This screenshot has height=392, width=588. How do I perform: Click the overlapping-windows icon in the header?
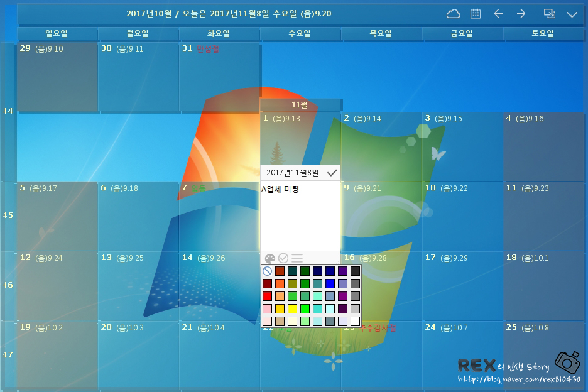(x=550, y=14)
